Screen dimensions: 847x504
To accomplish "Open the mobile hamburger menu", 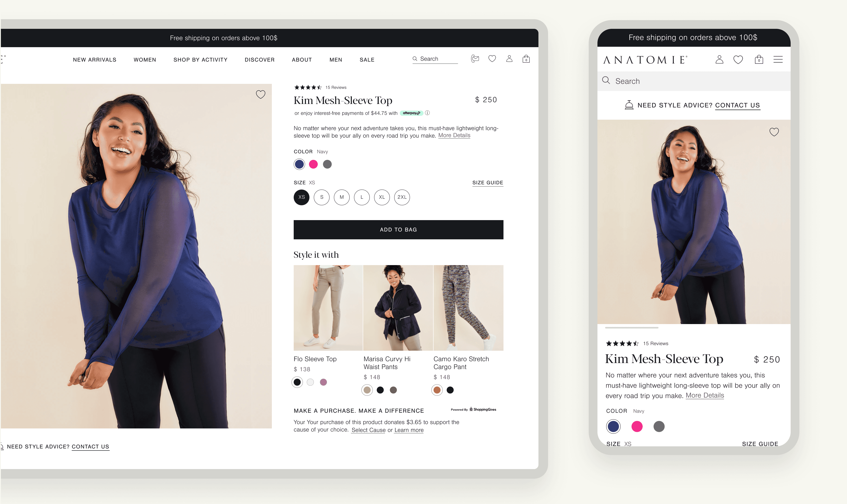I will tap(778, 60).
